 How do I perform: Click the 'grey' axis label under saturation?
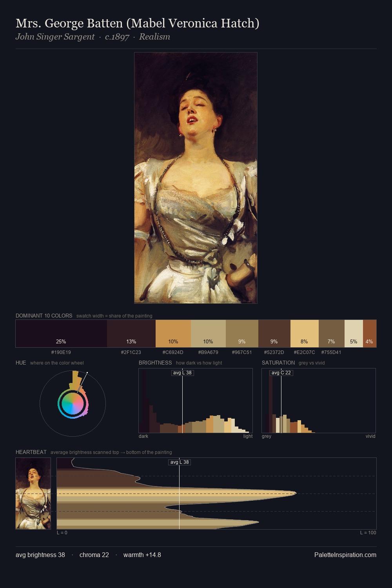[x=267, y=436]
